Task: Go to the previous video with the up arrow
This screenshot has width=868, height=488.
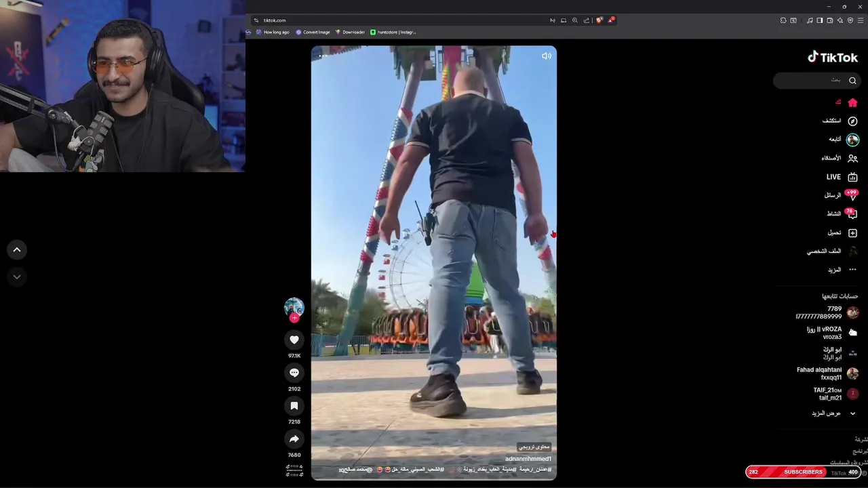Action: 17,250
